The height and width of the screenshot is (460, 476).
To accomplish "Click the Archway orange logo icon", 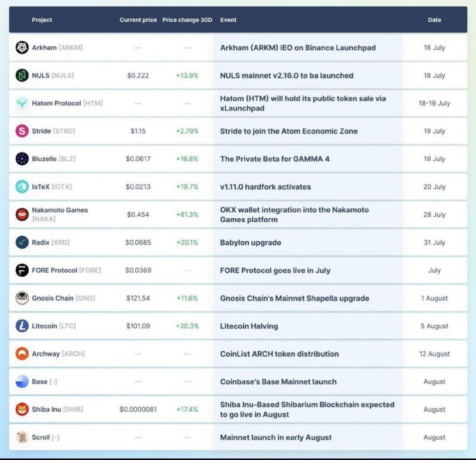I will click(x=22, y=354).
